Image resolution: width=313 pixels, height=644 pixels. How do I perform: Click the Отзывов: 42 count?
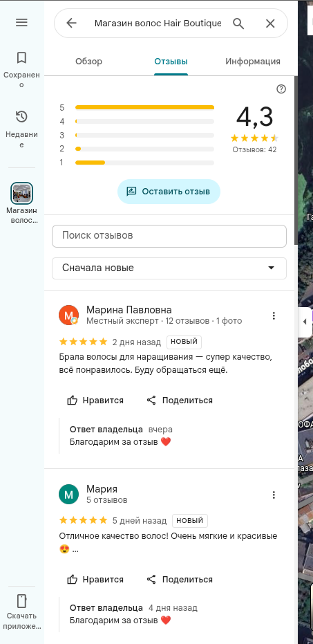(254, 149)
